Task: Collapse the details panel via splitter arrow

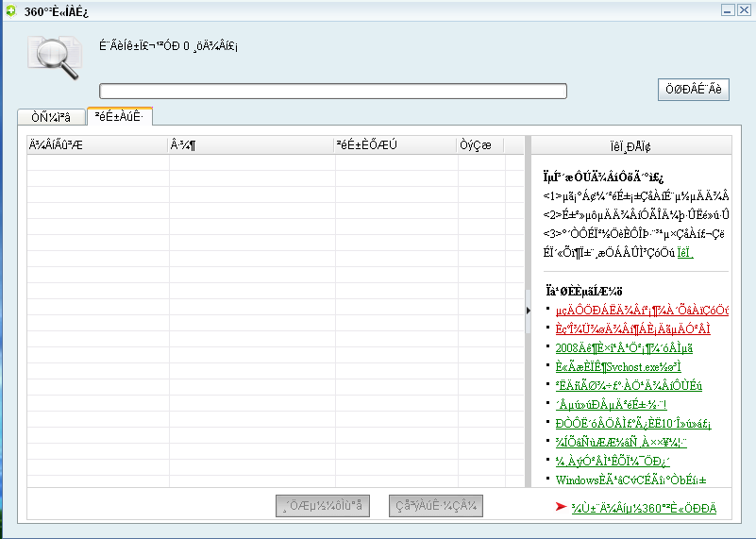Action: coord(528,311)
